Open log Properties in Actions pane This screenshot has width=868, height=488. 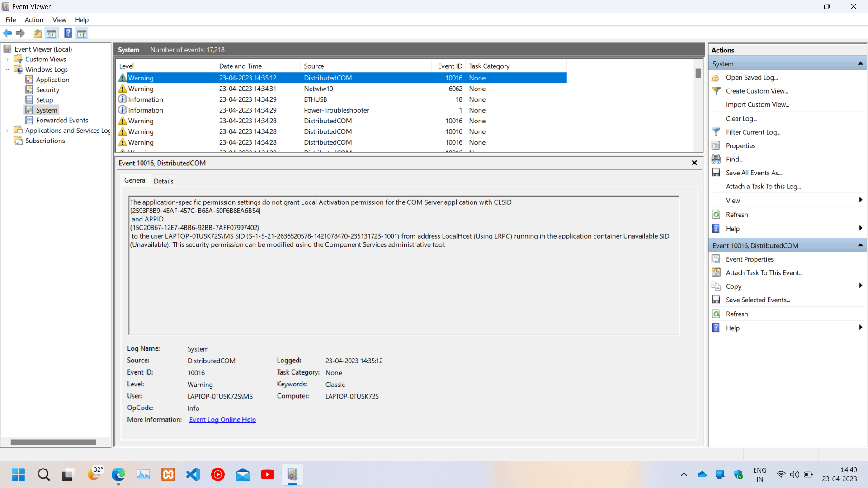[x=741, y=145]
